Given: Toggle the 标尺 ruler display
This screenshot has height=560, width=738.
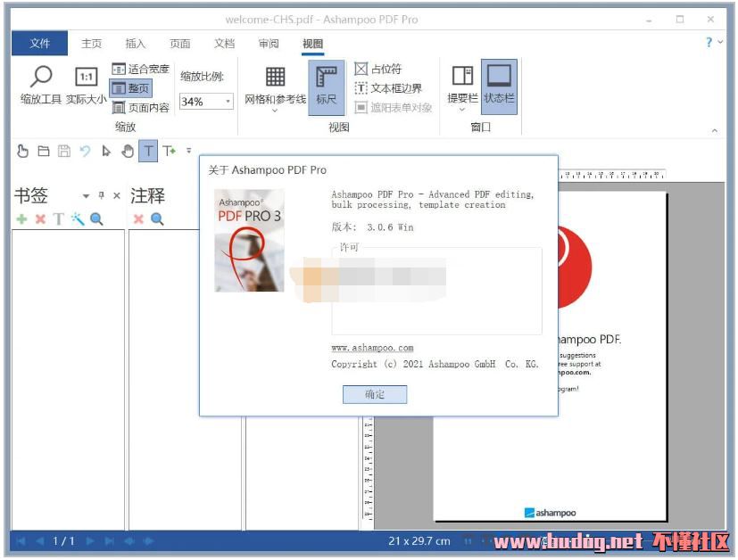Looking at the screenshot, I should (327, 88).
